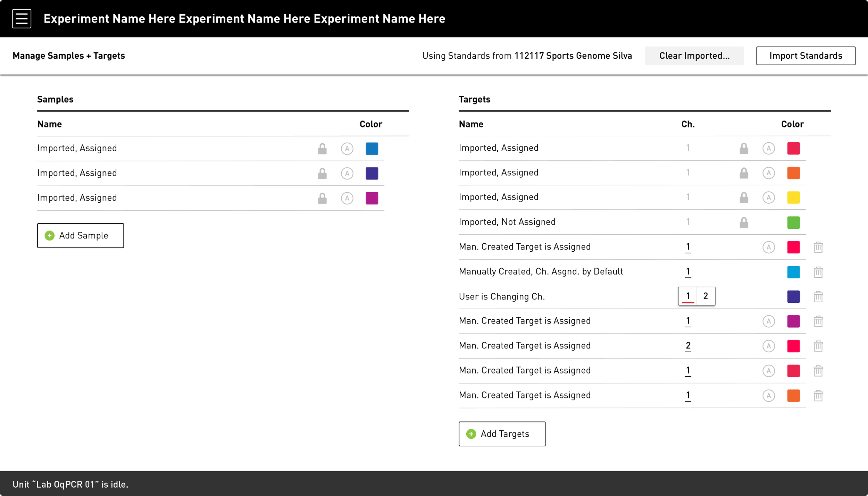868x496 pixels.
Task: Click the lock icon on first imported sample
Action: pyautogui.click(x=322, y=148)
